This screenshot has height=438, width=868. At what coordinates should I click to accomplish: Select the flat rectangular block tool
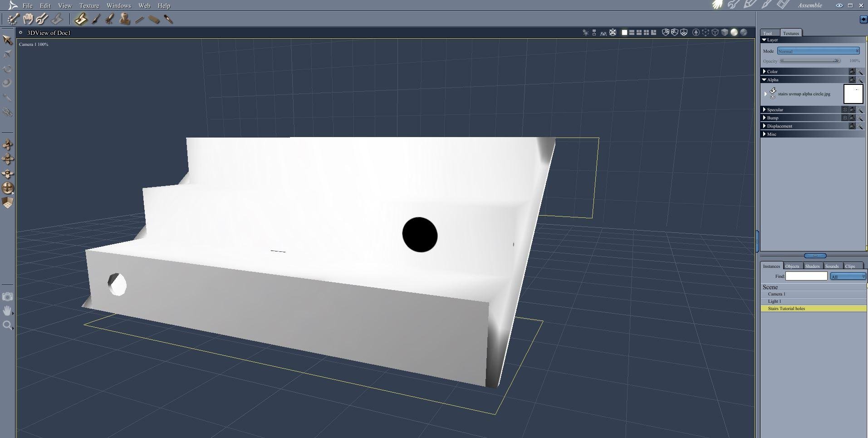tap(154, 20)
